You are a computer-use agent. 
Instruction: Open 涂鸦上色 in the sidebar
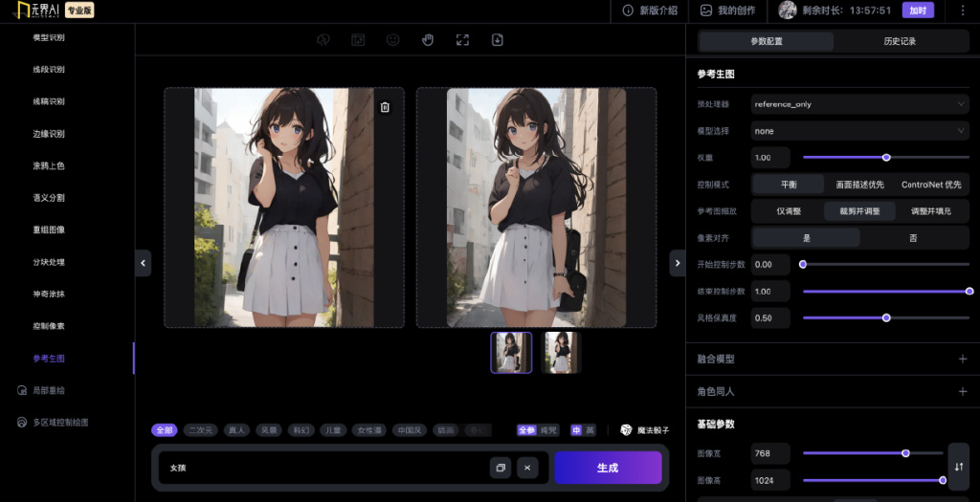pyautogui.click(x=49, y=165)
